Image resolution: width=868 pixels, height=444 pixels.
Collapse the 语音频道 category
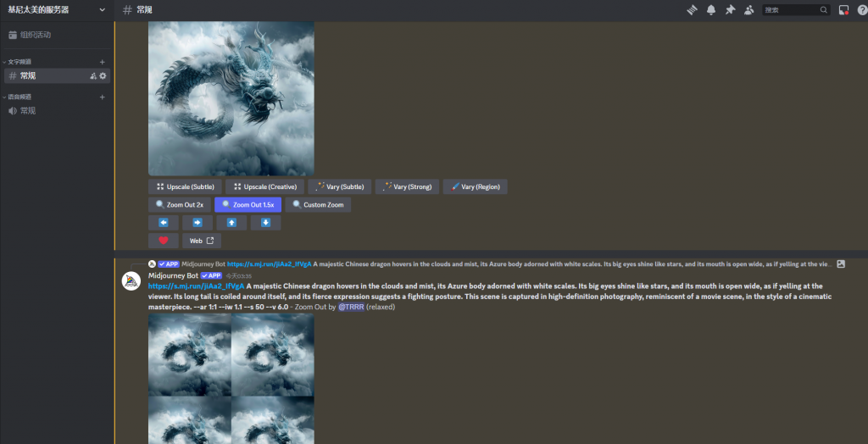pyautogui.click(x=19, y=97)
